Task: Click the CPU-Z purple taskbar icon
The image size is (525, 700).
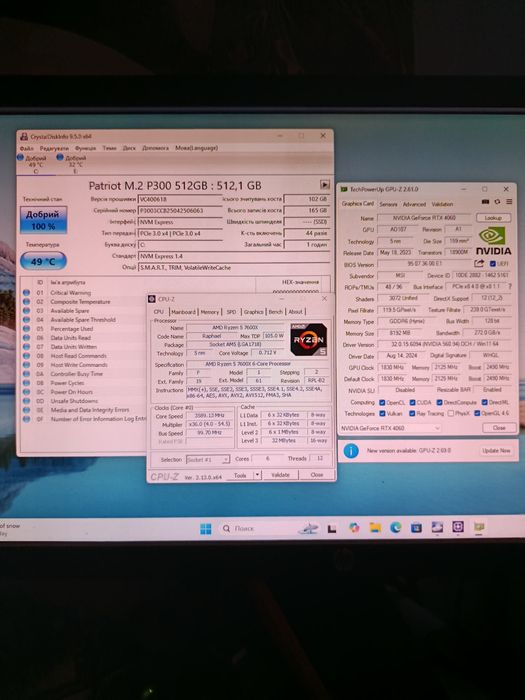Action: click(458, 527)
